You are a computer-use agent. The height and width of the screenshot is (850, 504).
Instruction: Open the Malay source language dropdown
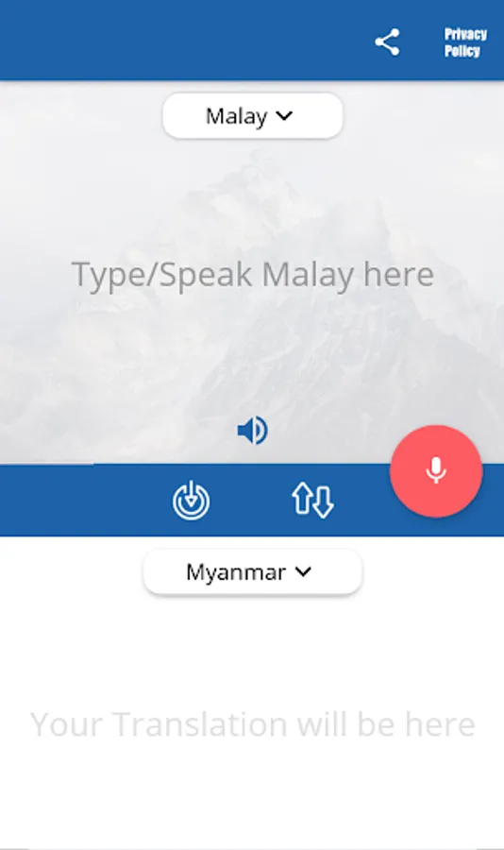coord(253,115)
